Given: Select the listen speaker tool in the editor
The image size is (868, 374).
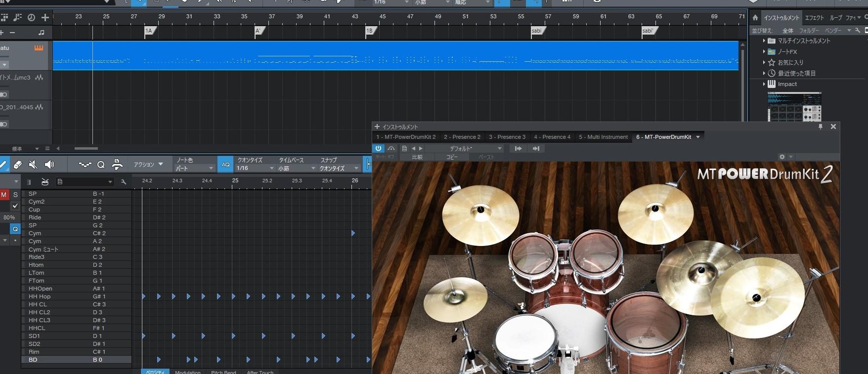Looking at the screenshot, I should [49, 165].
